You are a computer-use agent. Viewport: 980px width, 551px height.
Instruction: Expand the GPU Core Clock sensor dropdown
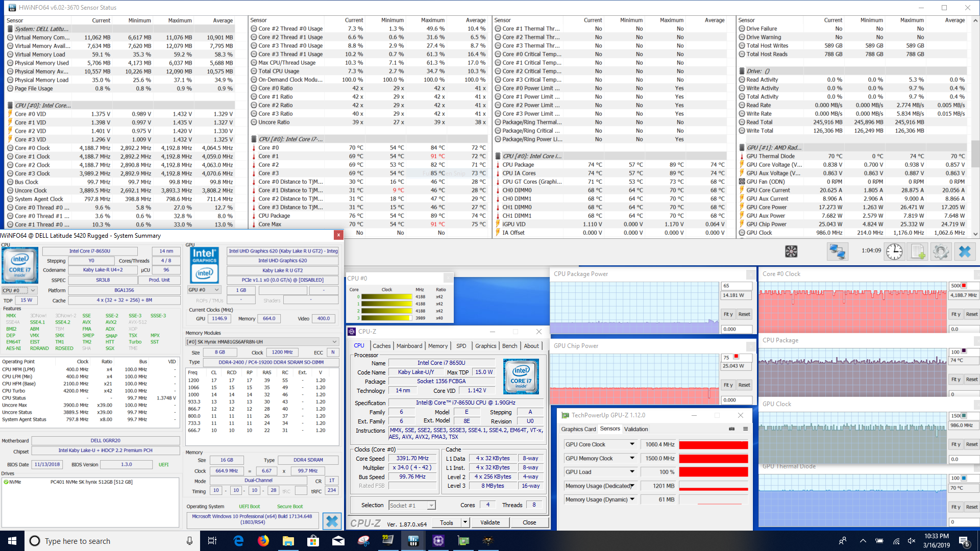pos(632,444)
